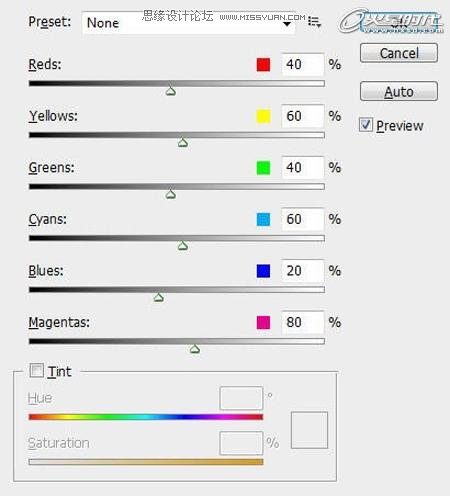Click the Auto button
This screenshot has height=496, width=450.
coord(399,91)
